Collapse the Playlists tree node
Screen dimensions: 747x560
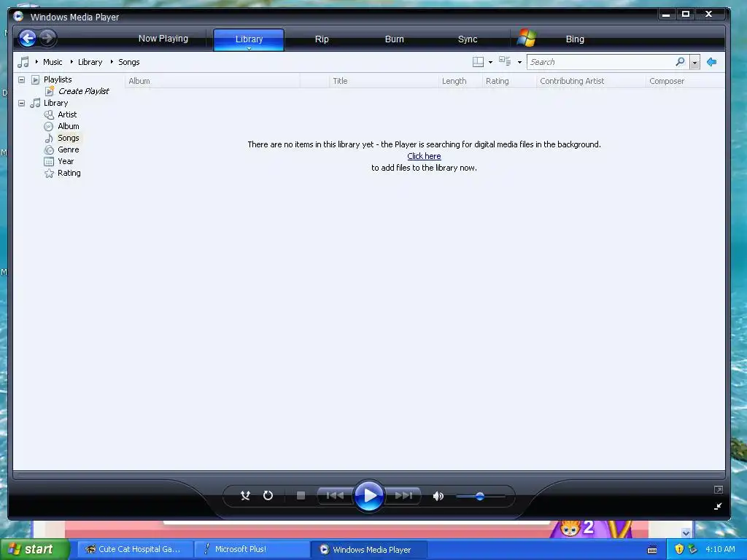pyautogui.click(x=21, y=79)
